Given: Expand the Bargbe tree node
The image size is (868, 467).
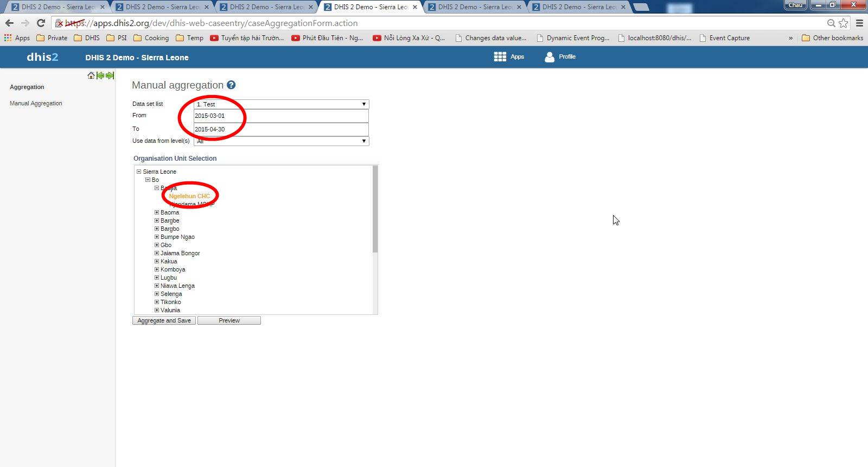Looking at the screenshot, I should pos(157,220).
